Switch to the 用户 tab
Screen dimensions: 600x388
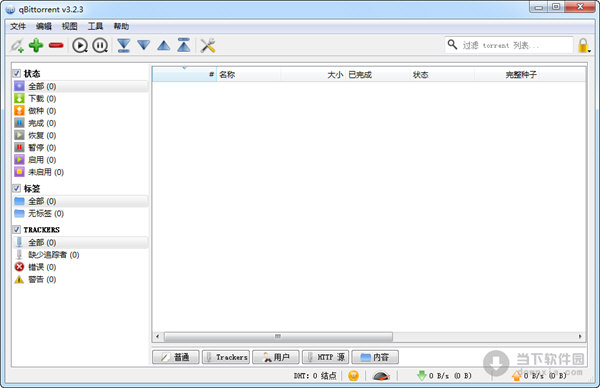click(276, 357)
